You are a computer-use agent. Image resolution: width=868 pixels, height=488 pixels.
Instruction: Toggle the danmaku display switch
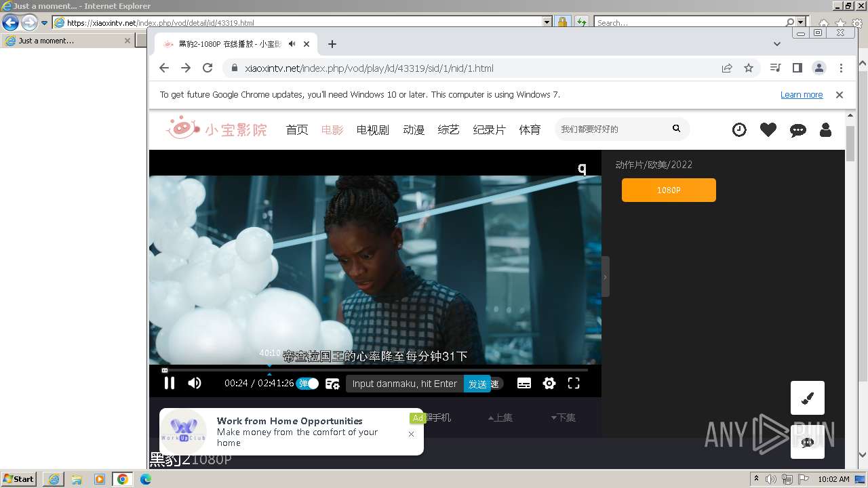[308, 384]
